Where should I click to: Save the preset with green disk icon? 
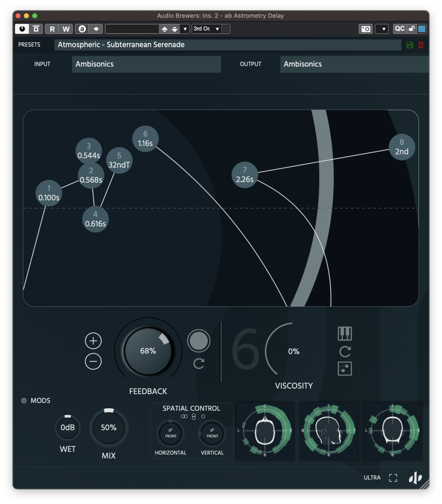pos(410,45)
